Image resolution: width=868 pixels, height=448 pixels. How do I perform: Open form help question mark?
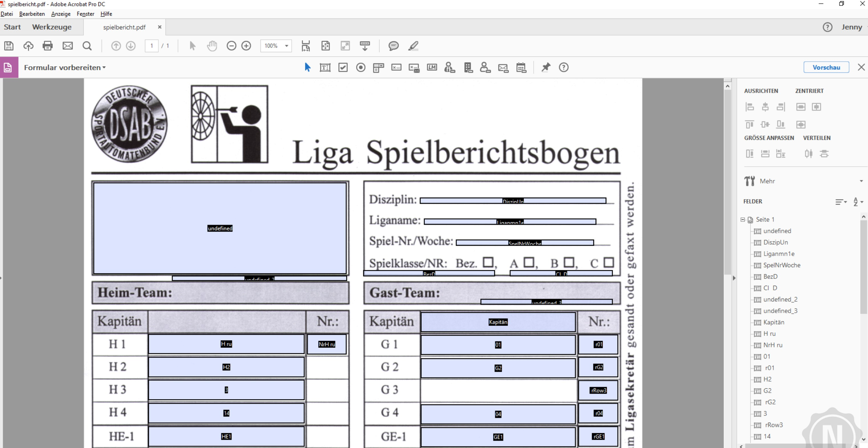coord(563,67)
